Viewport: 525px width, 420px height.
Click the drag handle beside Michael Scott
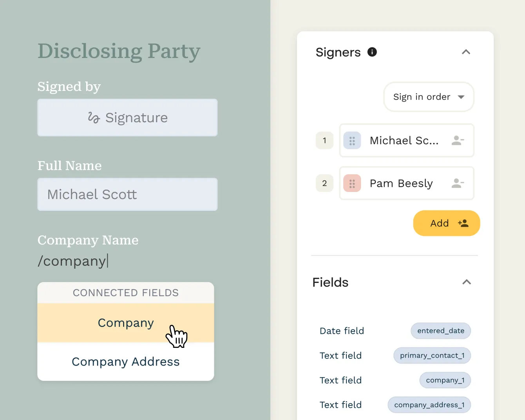click(x=352, y=140)
